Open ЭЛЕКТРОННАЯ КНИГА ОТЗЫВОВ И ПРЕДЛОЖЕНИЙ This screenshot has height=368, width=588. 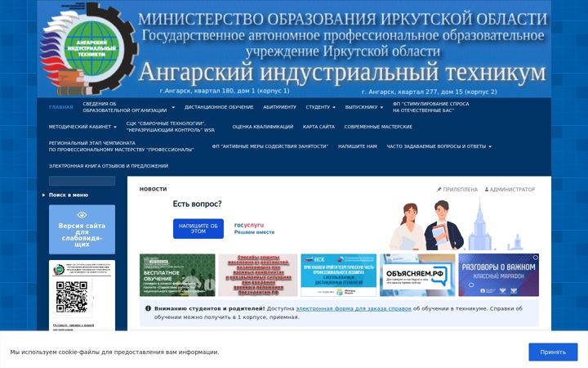[109, 166]
